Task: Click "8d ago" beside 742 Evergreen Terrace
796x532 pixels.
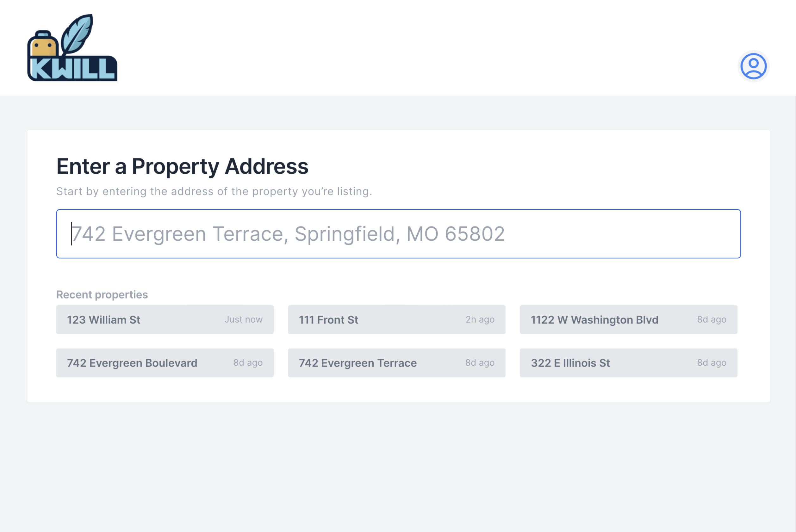Action: pos(480,363)
